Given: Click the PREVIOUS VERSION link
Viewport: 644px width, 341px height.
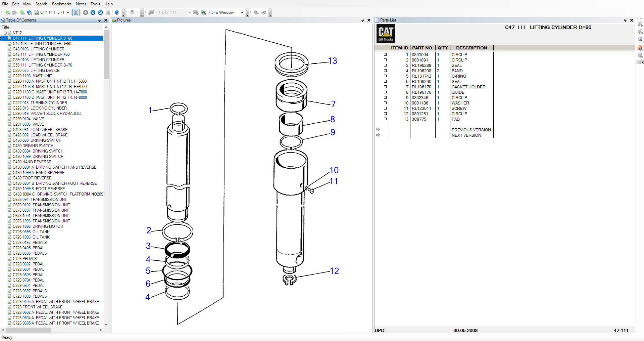Looking at the screenshot, I should pyautogui.click(x=471, y=130).
